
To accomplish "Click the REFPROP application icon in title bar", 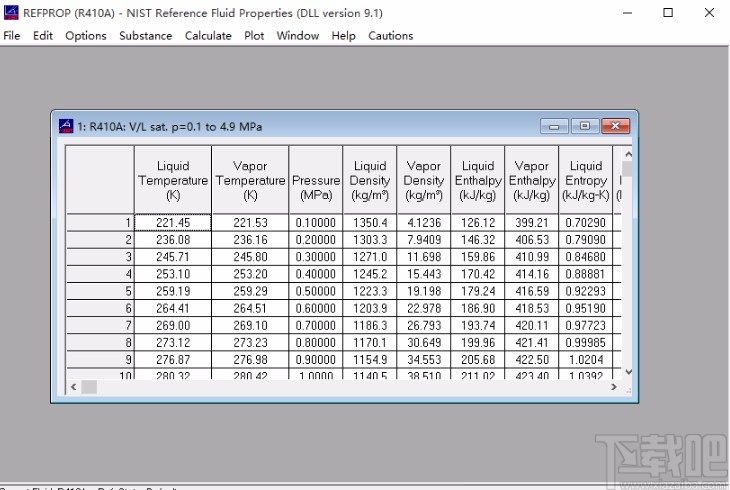I will [x=11, y=13].
